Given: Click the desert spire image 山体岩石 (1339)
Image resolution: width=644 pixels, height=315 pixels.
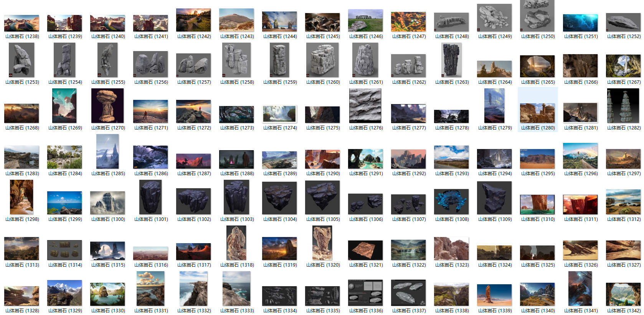Looking at the screenshot, I should click(494, 295).
